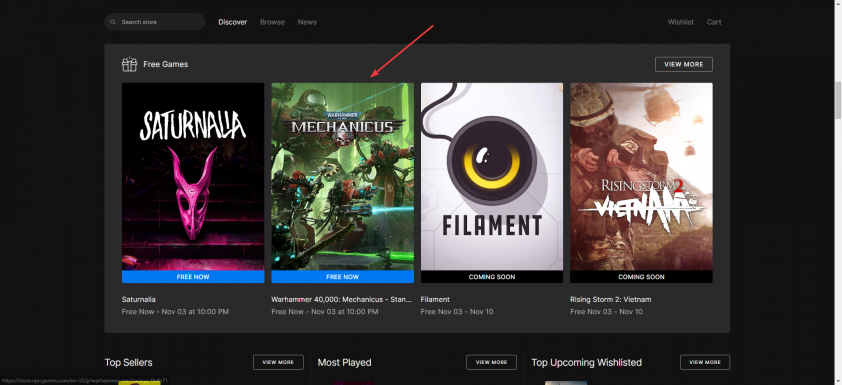This screenshot has height=385, width=842.
Task: Open Warhammer 40,000 Mechanicus cover art
Action: (x=343, y=176)
